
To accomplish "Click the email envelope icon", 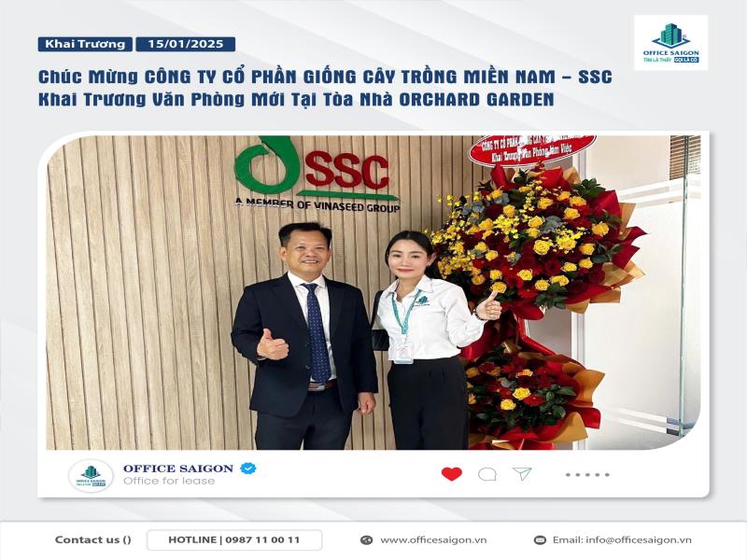I will (540, 540).
